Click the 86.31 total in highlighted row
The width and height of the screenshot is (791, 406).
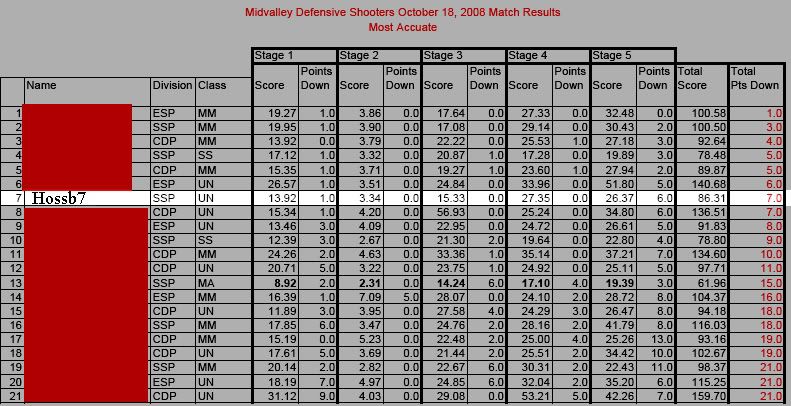pos(702,198)
